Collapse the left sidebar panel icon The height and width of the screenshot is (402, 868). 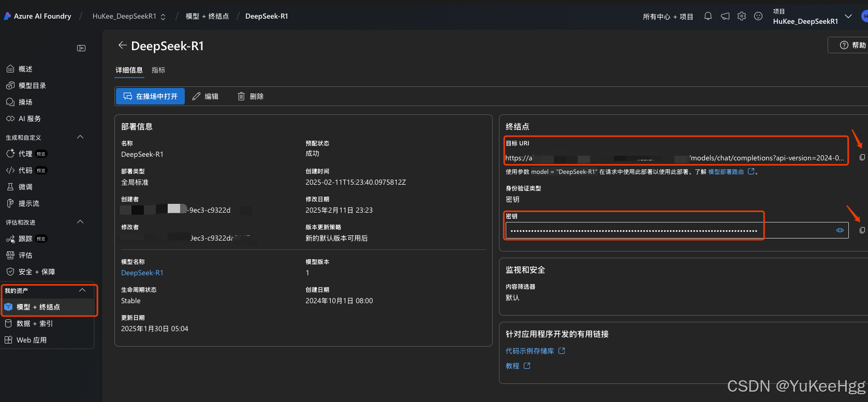(x=81, y=48)
